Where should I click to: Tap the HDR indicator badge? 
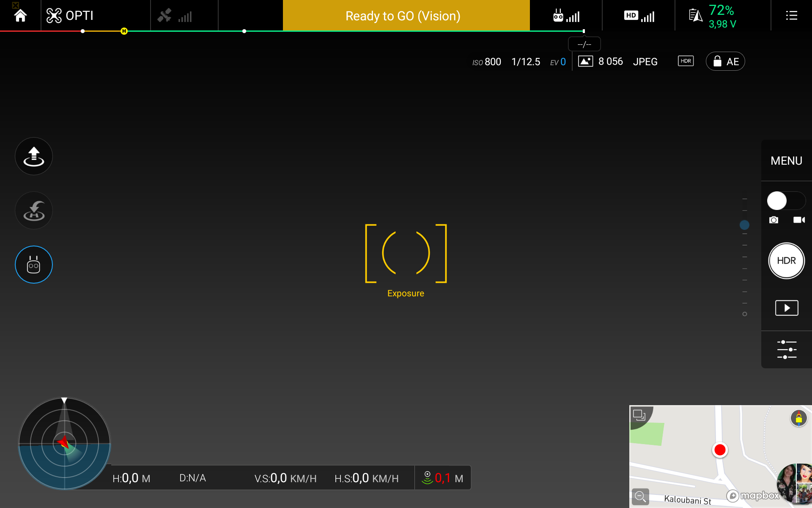[686, 61]
